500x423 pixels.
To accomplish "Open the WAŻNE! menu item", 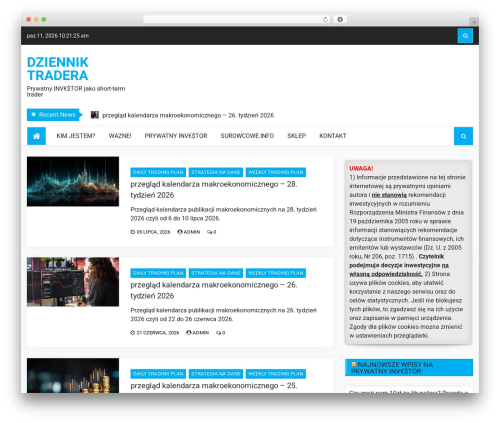I will point(120,136).
